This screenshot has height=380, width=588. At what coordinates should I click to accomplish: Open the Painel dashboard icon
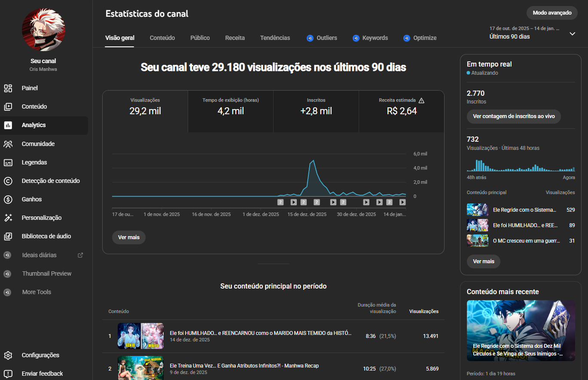(x=8, y=88)
